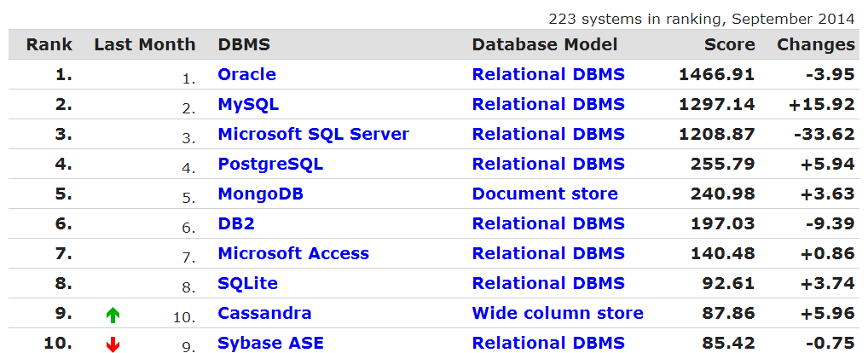868x353 pixels.
Task: Open the Oracle DBMS link
Action: point(246,75)
